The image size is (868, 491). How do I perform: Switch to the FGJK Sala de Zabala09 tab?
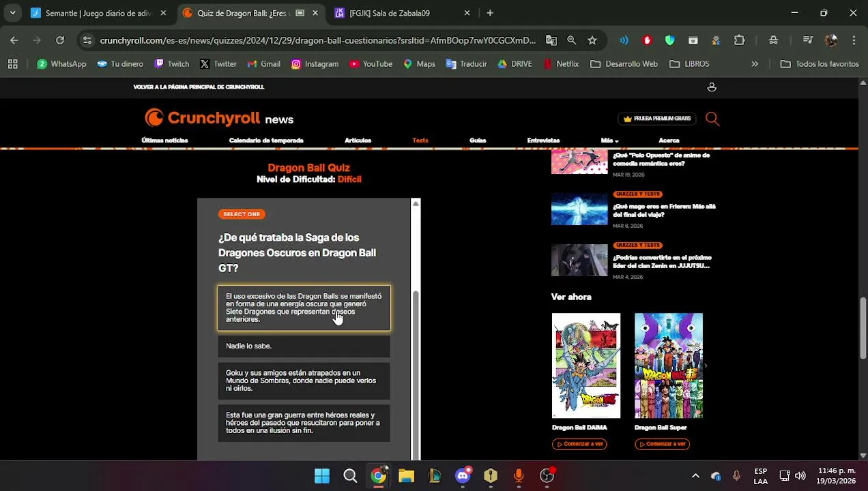coord(403,13)
